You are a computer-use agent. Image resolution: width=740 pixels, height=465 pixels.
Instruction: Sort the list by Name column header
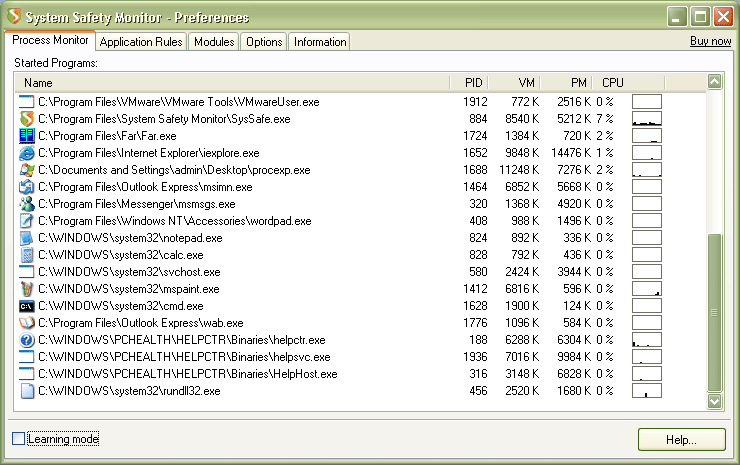[232, 83]
